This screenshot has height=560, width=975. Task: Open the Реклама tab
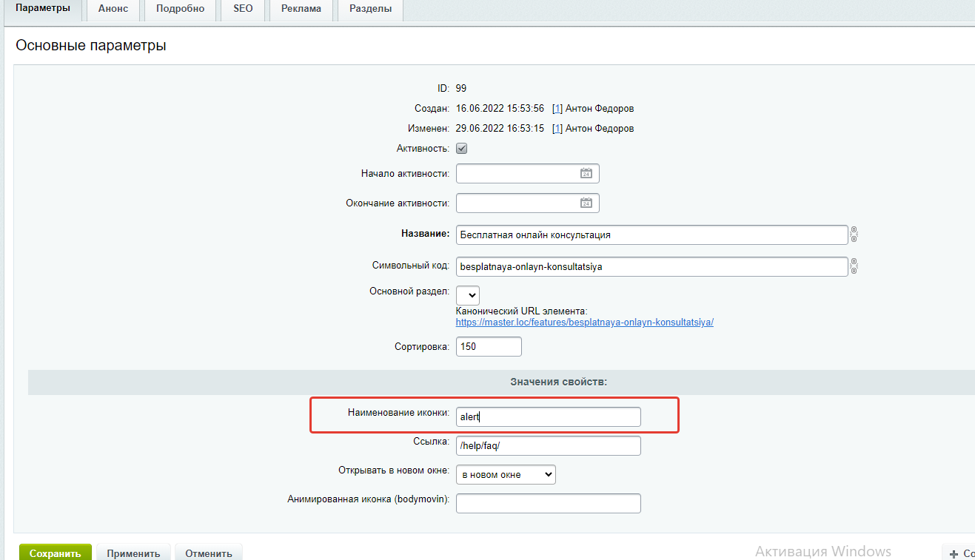tap(301, 8)
